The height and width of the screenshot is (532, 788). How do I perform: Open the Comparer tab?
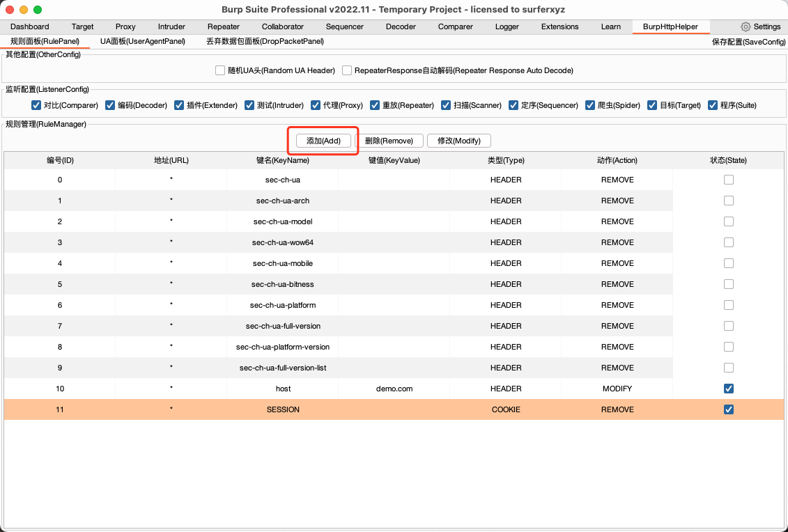(x=455, y=26)
